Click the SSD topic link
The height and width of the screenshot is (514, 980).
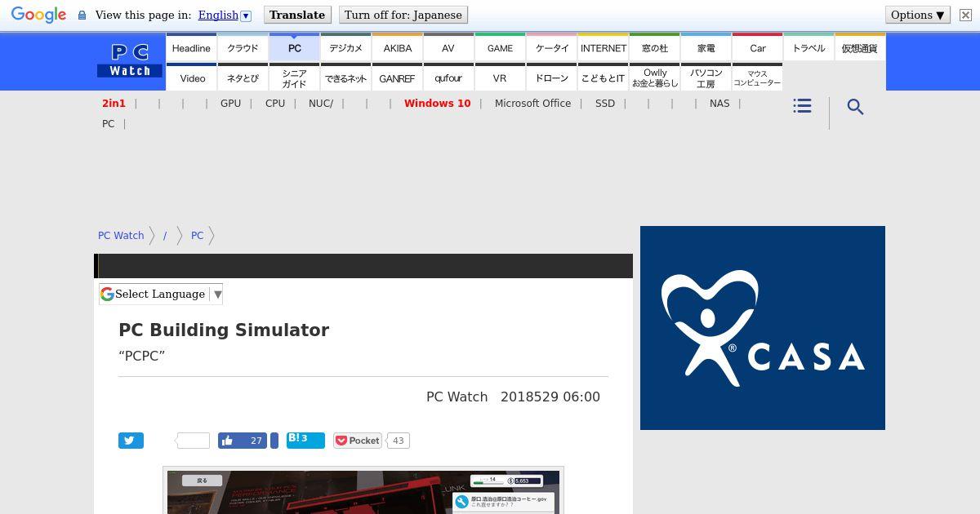(x=605, y=104)
